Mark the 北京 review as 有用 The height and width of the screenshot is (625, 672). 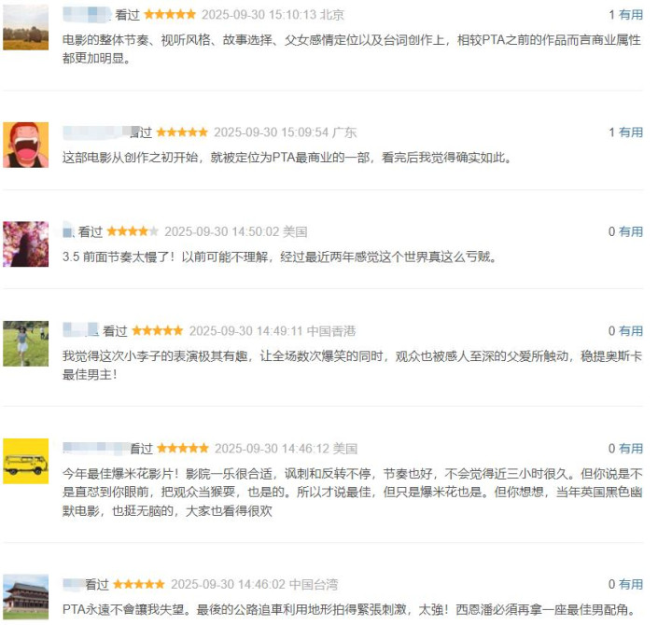[631, 15]
